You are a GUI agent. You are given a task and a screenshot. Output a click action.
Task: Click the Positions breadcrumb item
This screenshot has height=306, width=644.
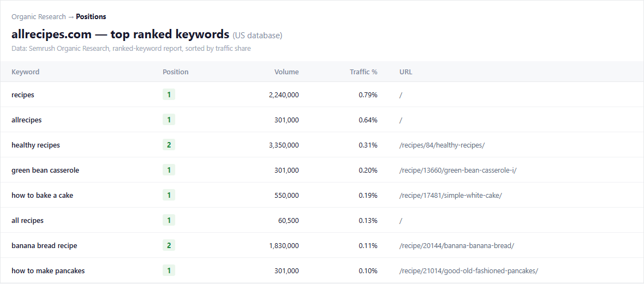tap(91, 17)
